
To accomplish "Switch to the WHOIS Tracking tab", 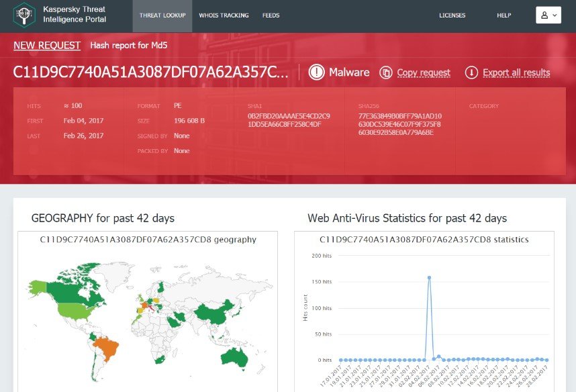I will point(224,15).
